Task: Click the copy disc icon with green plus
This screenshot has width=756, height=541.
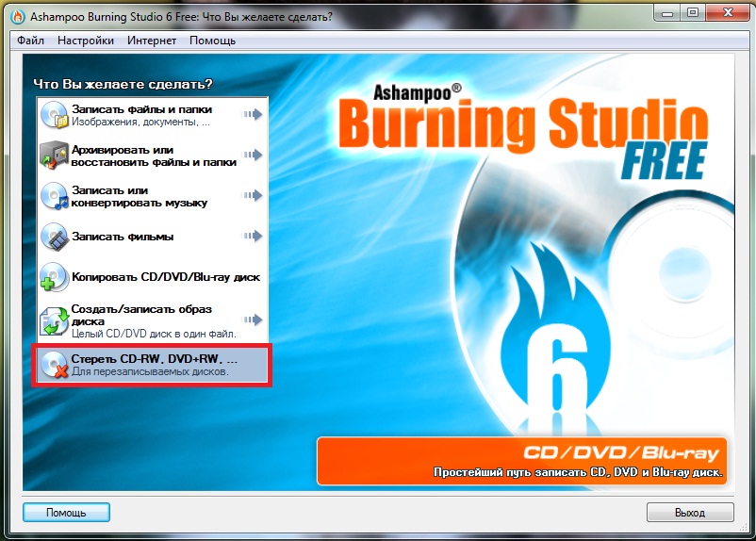Action: point(54,277)
